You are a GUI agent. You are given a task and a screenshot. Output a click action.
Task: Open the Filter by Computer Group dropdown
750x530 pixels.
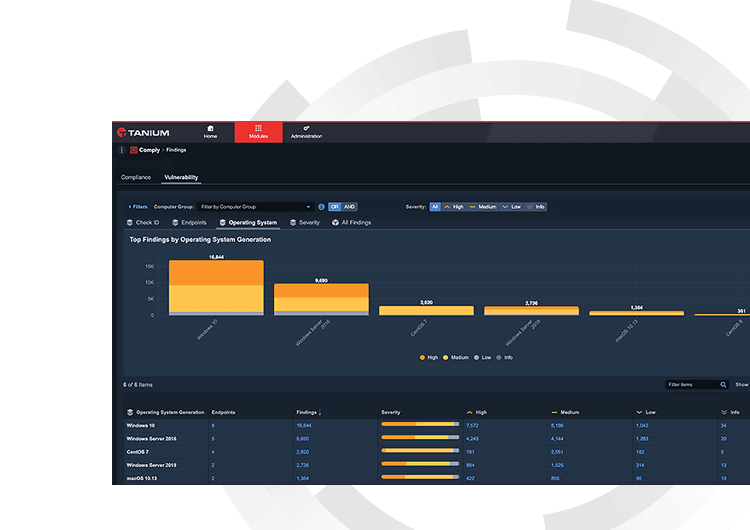pyautogui.click(x=255, y=207)
